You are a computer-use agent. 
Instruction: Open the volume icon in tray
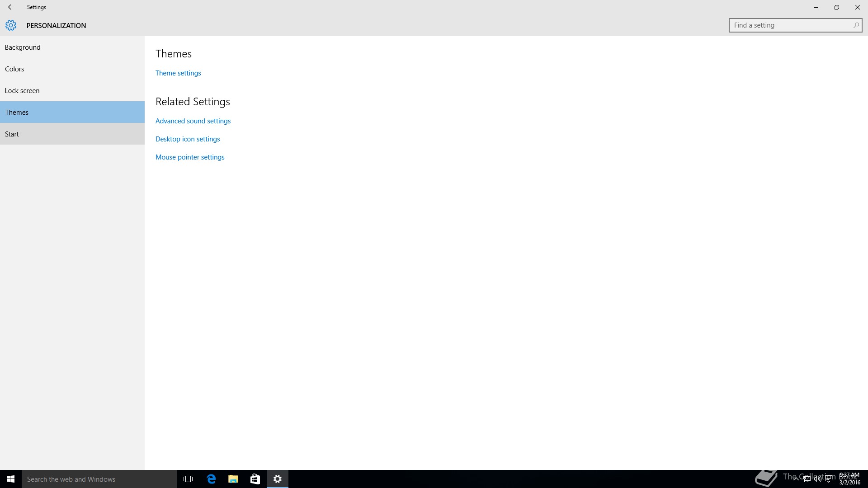click(x=817, y=479)
